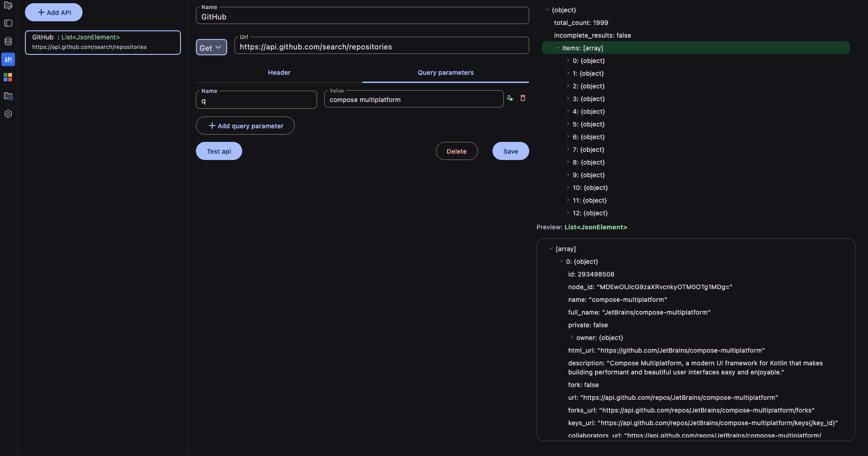Open the Get HTTP method dropdown
868x456 pixels.
point(211,48)
